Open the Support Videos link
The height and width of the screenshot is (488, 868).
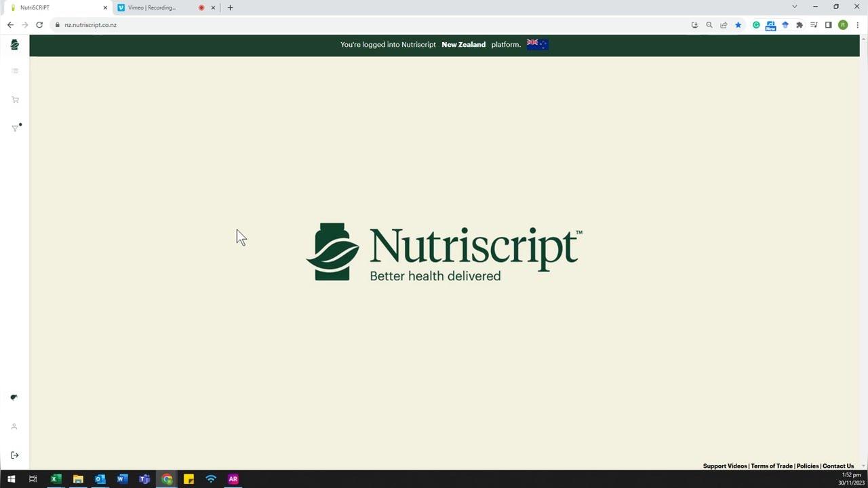(725, 466)
